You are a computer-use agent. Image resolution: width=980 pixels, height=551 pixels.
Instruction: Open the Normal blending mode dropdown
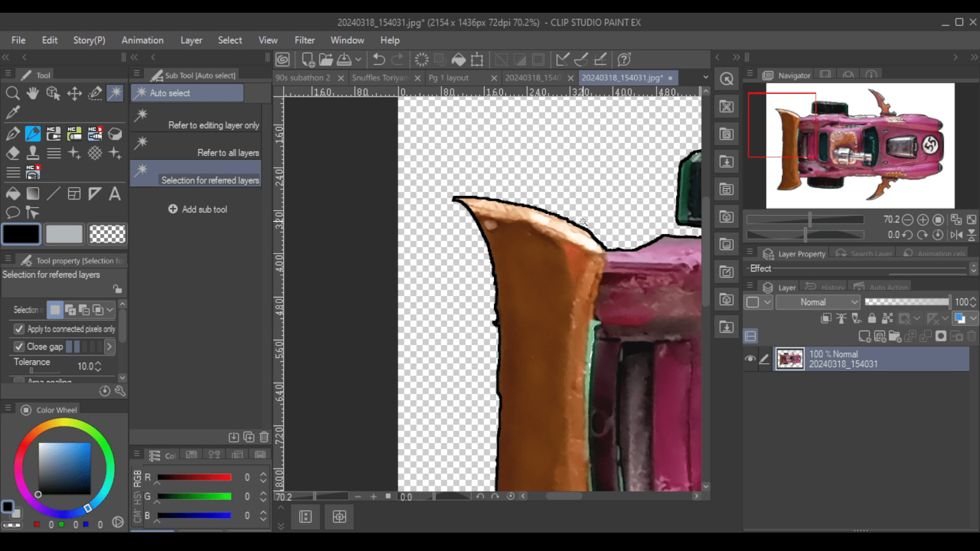tap(818, 302)
